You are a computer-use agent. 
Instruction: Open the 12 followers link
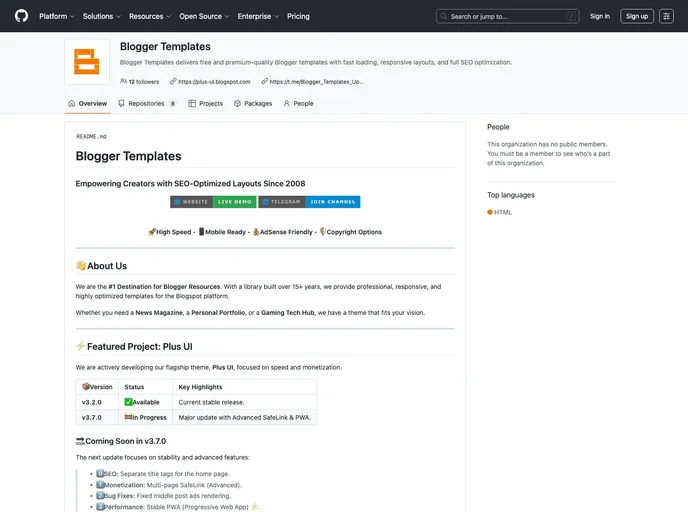click(x=140, y=82)
